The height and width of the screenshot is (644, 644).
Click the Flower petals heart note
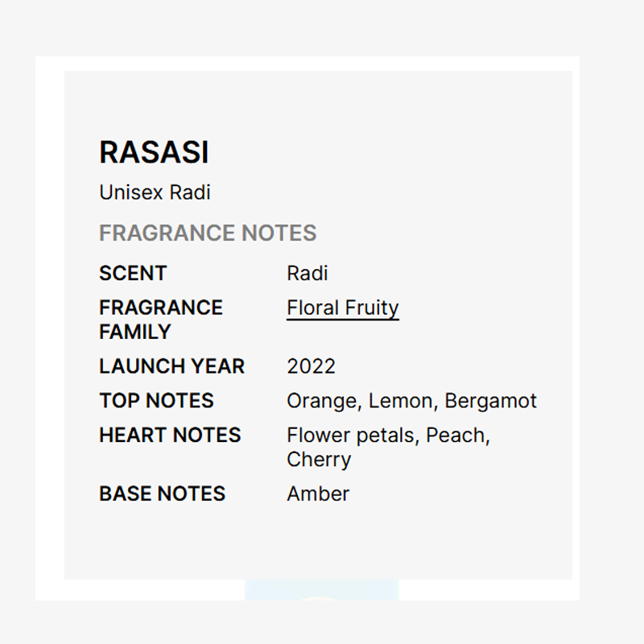[351, 436]
